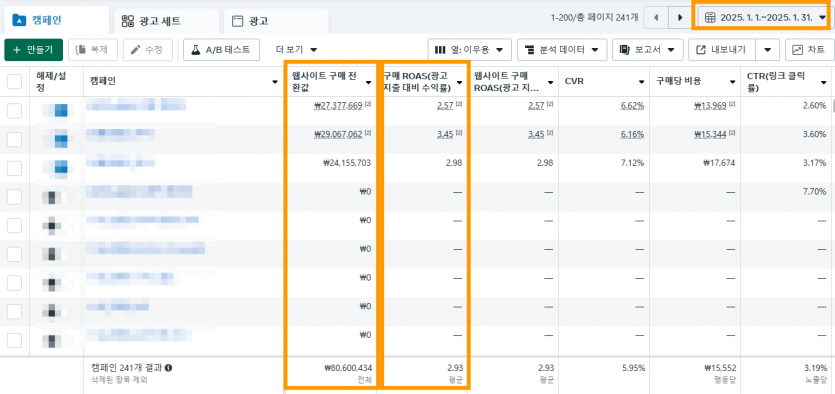Click the 6.16% CVR value
Image resolution: width=835 pixels, height=394 pixels.
(x=632, y=134)
